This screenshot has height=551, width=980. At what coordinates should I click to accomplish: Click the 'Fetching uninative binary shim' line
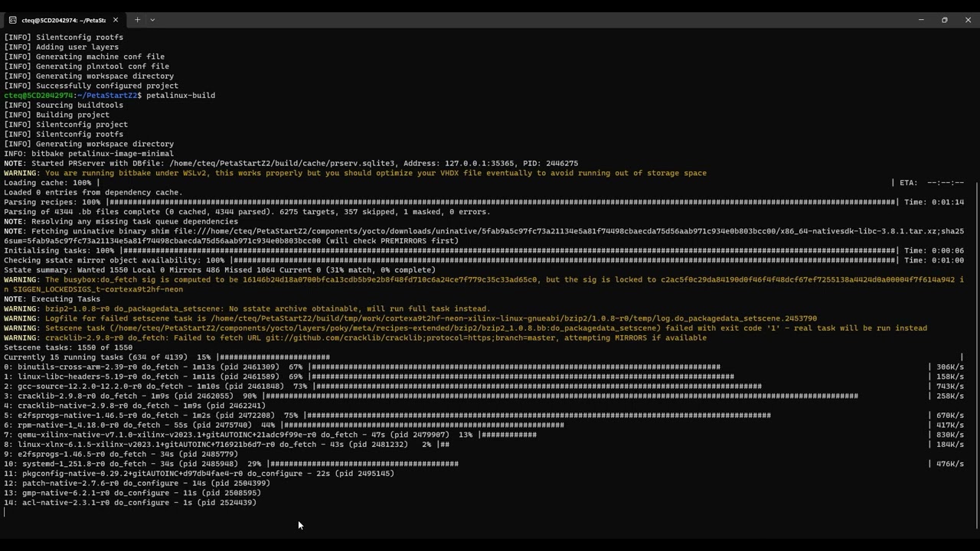[x=484, y=236]
